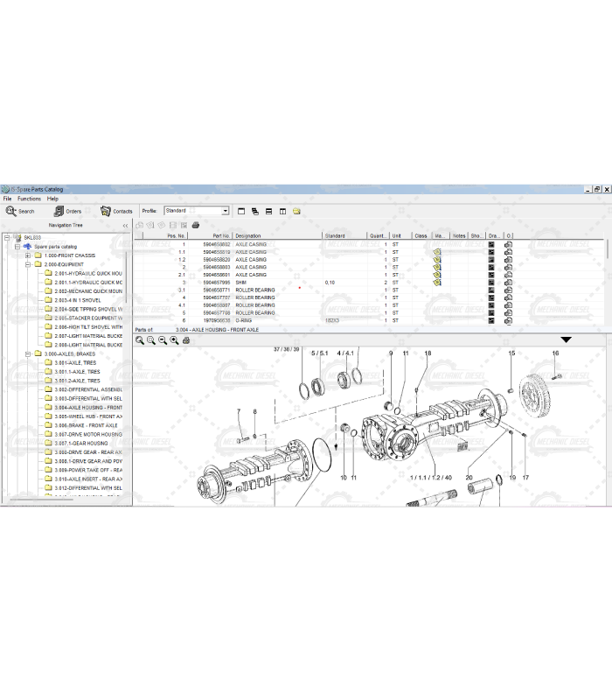Image resolution: width=612 pixels, height=700 pixels.
Task: Click the black down arrow above the drawing
Action: 566,339
